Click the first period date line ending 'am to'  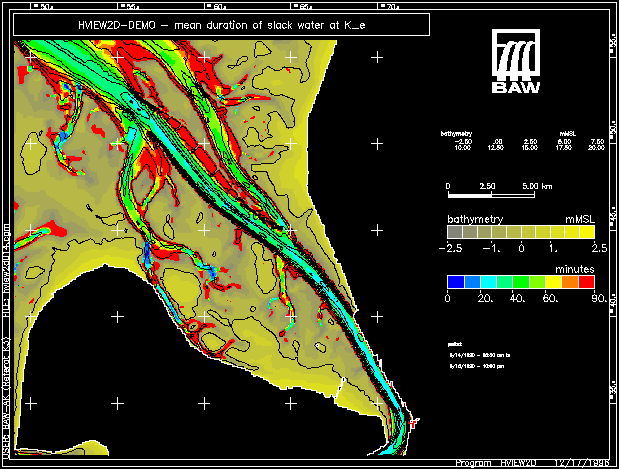click(480, 355)
